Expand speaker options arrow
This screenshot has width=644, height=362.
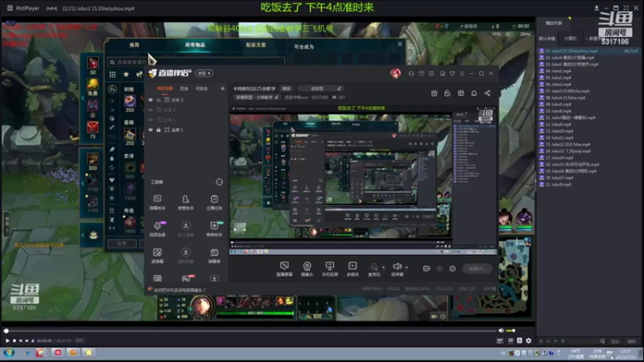tap(407, 267)
